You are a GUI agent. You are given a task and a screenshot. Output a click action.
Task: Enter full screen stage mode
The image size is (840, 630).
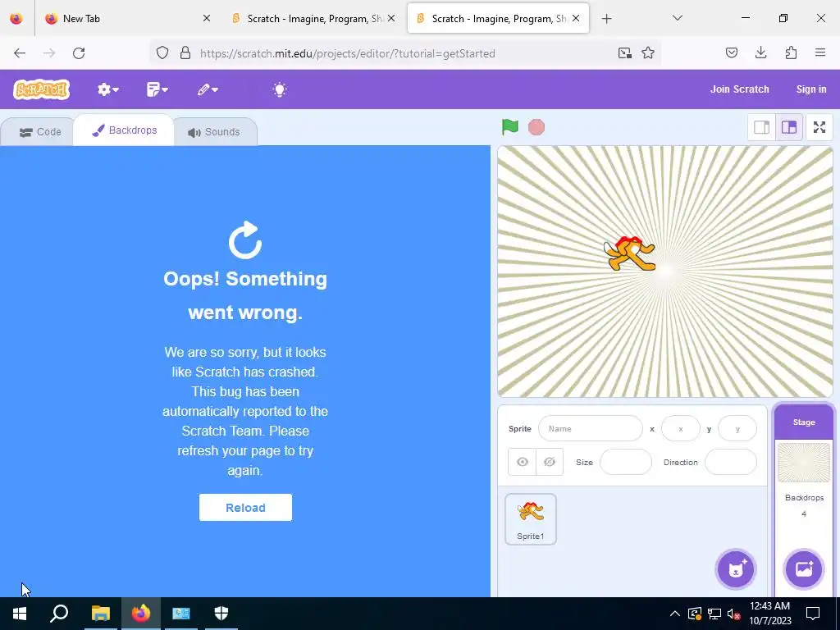pos(819,127)
